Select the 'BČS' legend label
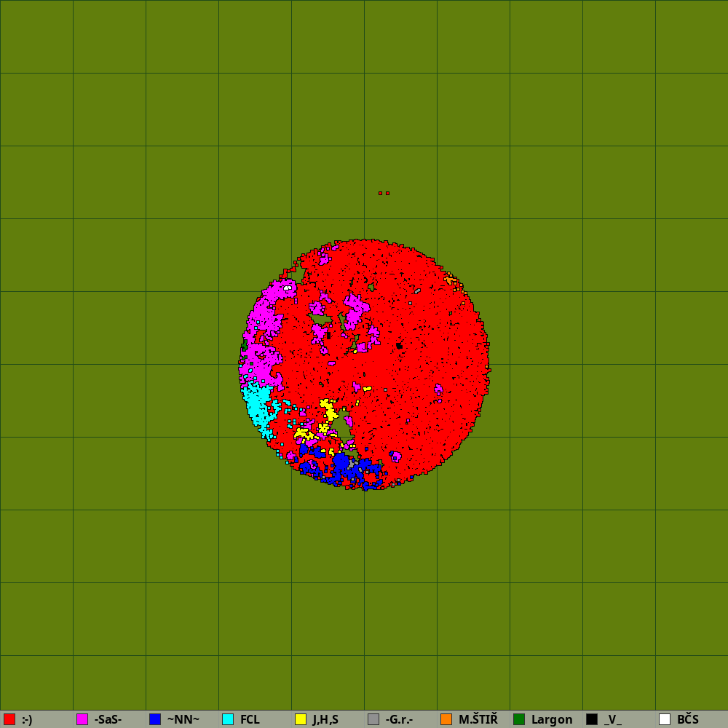728x728 pixels. pos(688,719)
